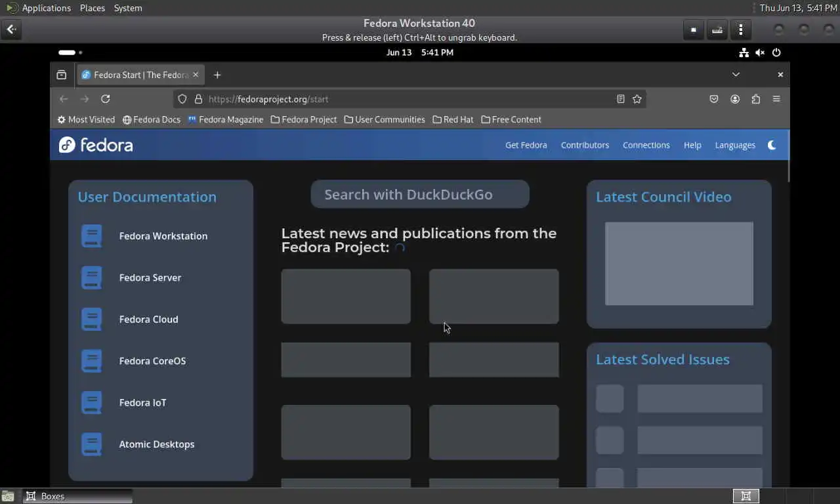Open the Firefox hamburger menu

pyautogui.click(x=776, y=99)
